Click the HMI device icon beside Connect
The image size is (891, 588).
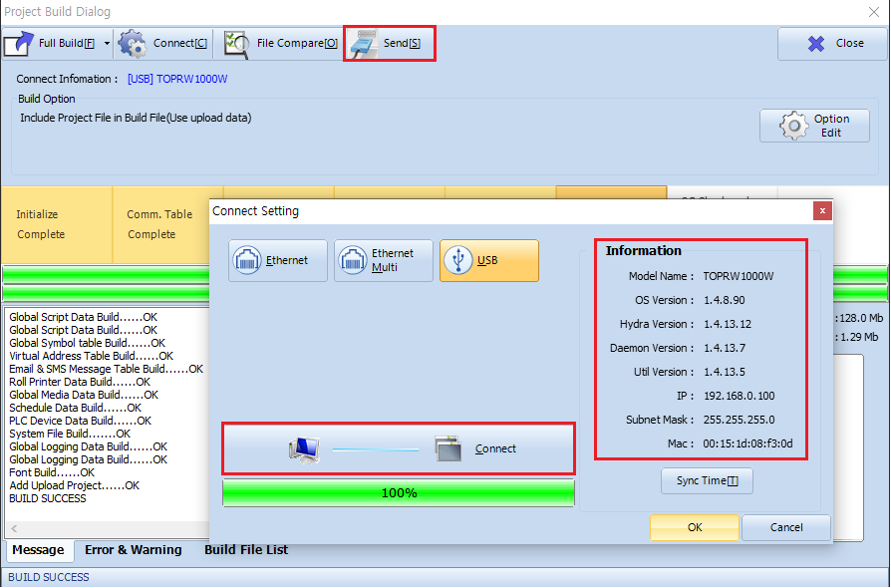click(x=447, y=448)
